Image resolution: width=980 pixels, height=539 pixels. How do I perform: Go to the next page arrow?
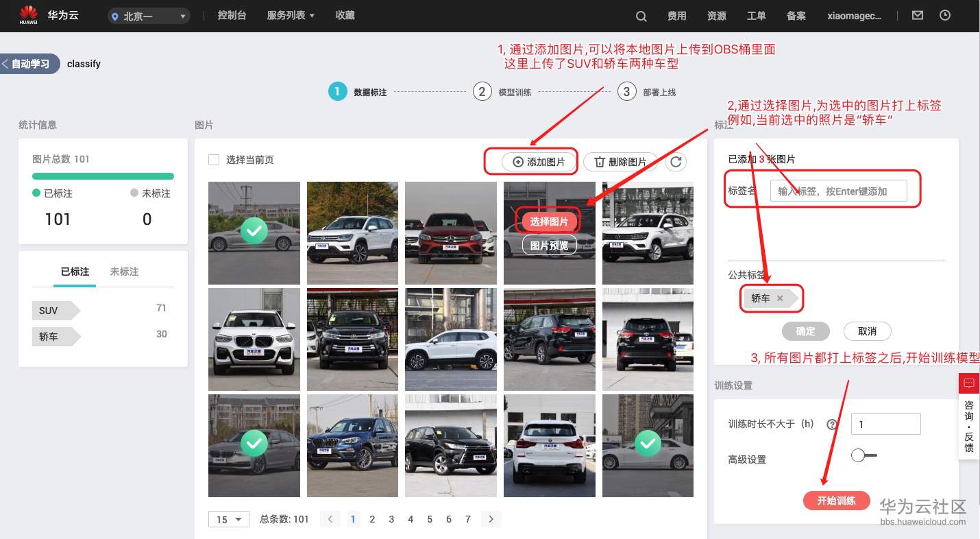click(491, 519)
